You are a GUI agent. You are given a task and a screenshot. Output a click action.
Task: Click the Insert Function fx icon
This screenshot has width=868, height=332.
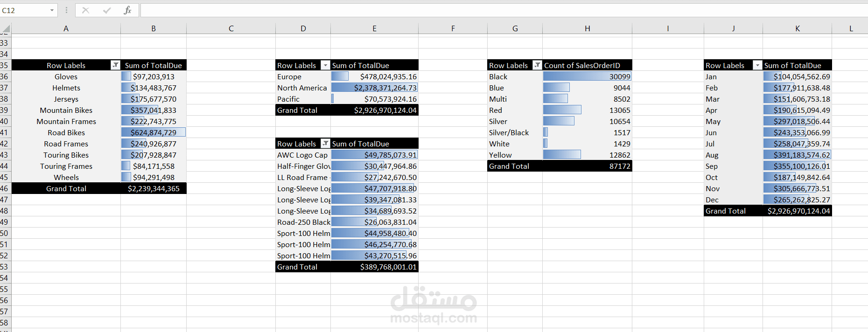coord(127,10)
